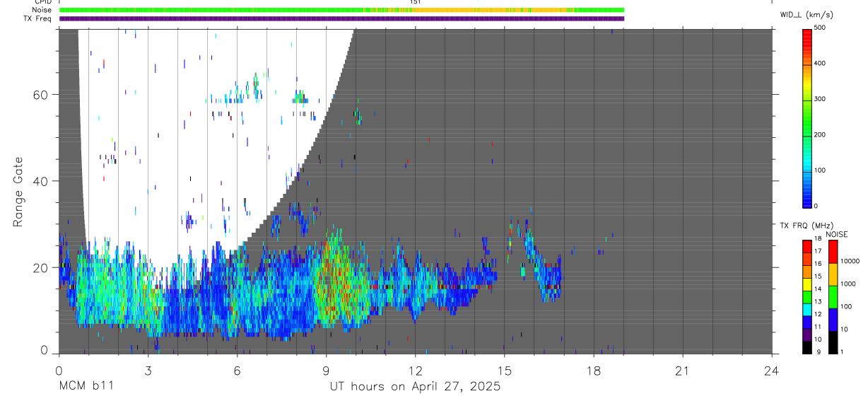The image size is (868, 401).
Task: Click the '12' label in TX FRQ legend
Action: [818, 314]
